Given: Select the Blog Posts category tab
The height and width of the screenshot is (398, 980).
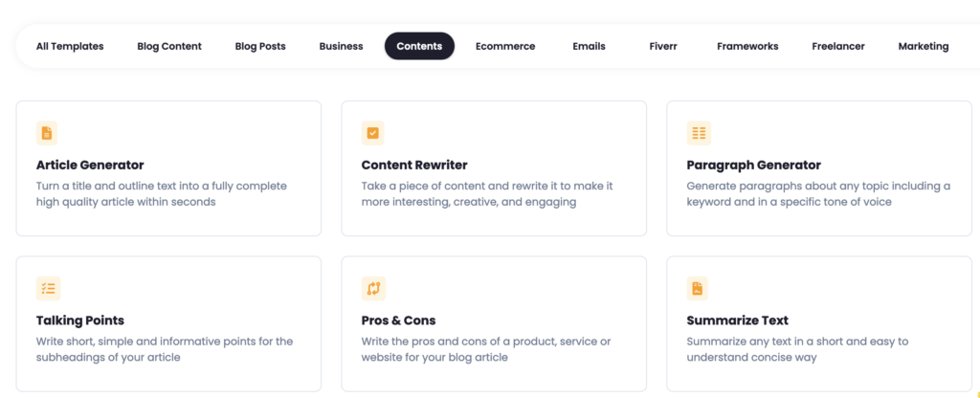Looking at the screenshot, I should pos(260,46).
